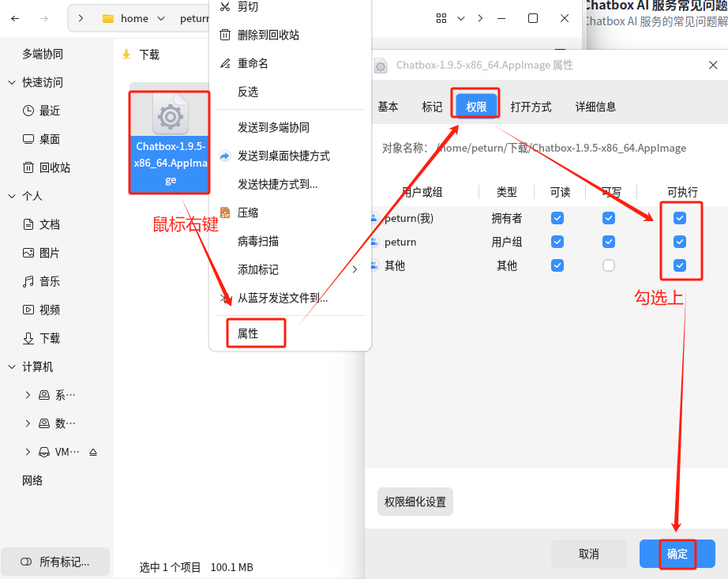Switch to the 权限 tab

pyautogui.click(x=476, y=107)
